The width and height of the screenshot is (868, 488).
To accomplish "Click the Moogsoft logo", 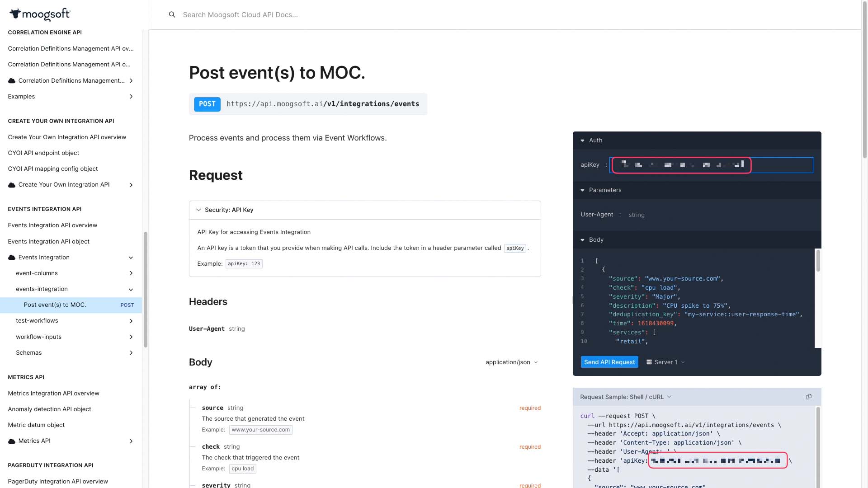I will click(40, 14).
